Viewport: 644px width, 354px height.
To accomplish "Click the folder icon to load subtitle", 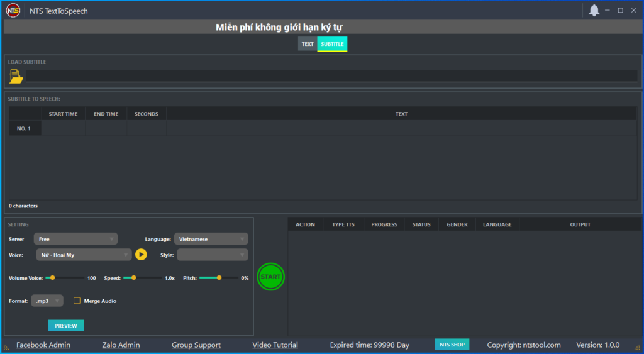I will point(16,77).
